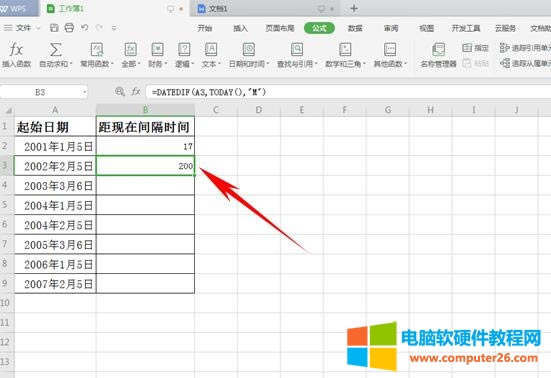This screenshot has height=378, width=551.
Task: Select cell with 起始日期 heading
Action: coord(55,126)
